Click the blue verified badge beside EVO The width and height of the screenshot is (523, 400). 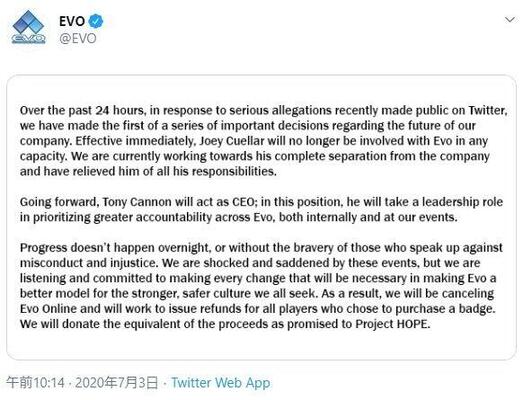click(x=96, y=21)
